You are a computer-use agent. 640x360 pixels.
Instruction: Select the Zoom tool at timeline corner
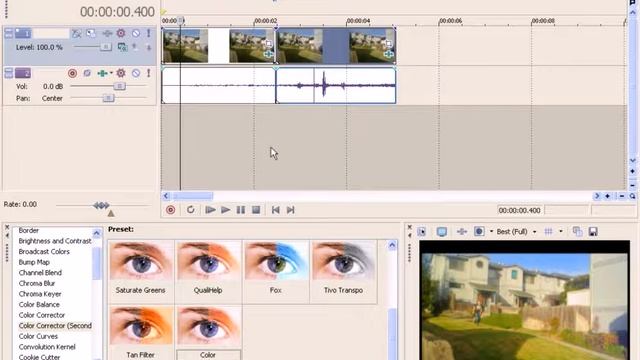pos(633,196)
